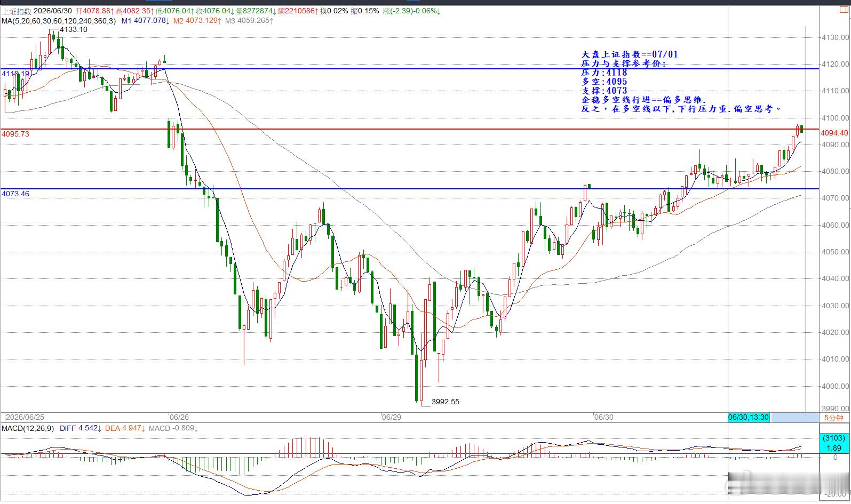Click the cyan (3103) 1.89 value box
Viewport: 851px width, 504px height.
tap(833, 443)
